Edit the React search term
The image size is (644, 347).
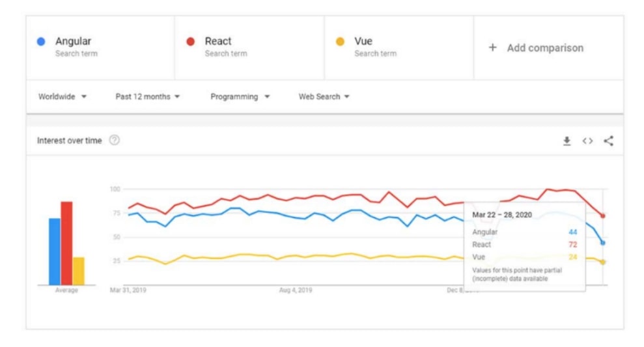pos(218,42)
